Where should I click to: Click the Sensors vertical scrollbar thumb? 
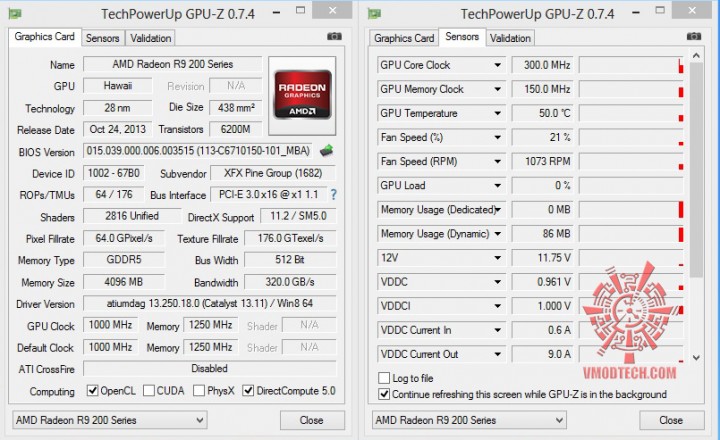pyautogui.click(x=696, y=170)
